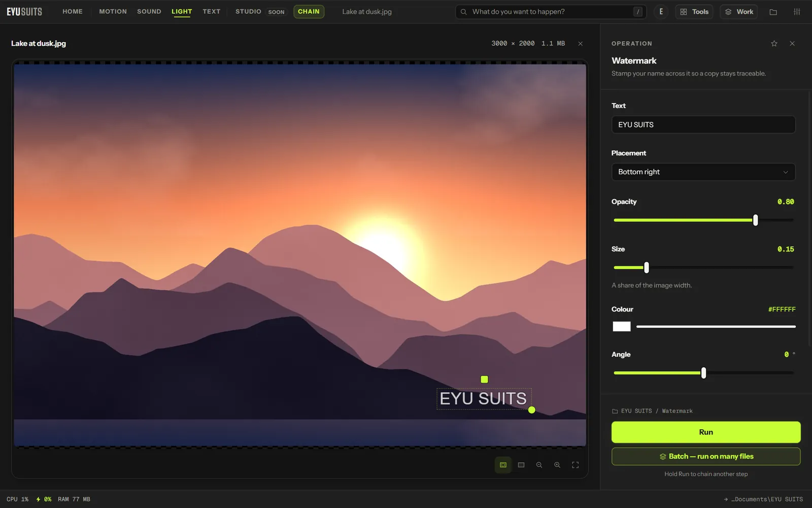Expand Placement list with chevron arrow
812x508 pixels.
(x=785, y=172)
